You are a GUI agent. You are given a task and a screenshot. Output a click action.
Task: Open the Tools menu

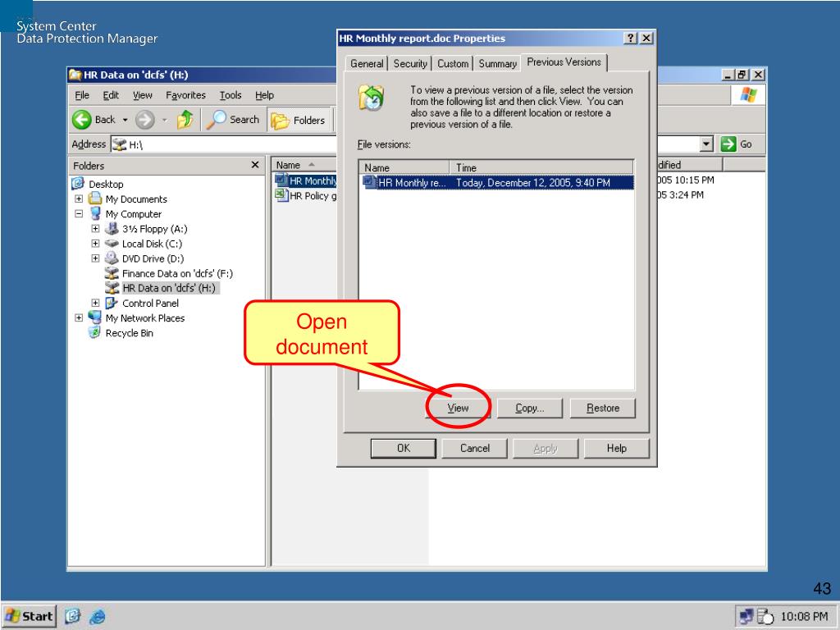(231, 95)
